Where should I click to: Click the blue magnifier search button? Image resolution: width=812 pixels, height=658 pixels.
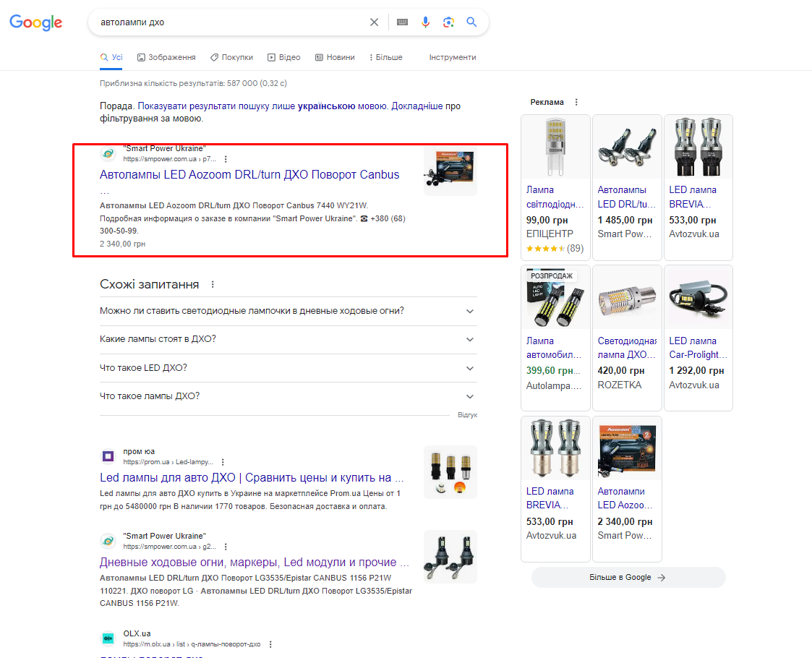[471, 22]
